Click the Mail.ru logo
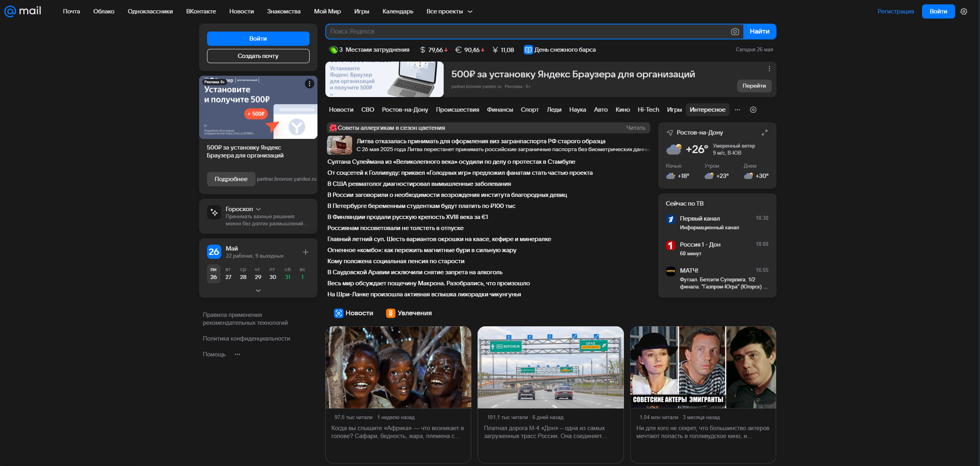 click(22, 11)
